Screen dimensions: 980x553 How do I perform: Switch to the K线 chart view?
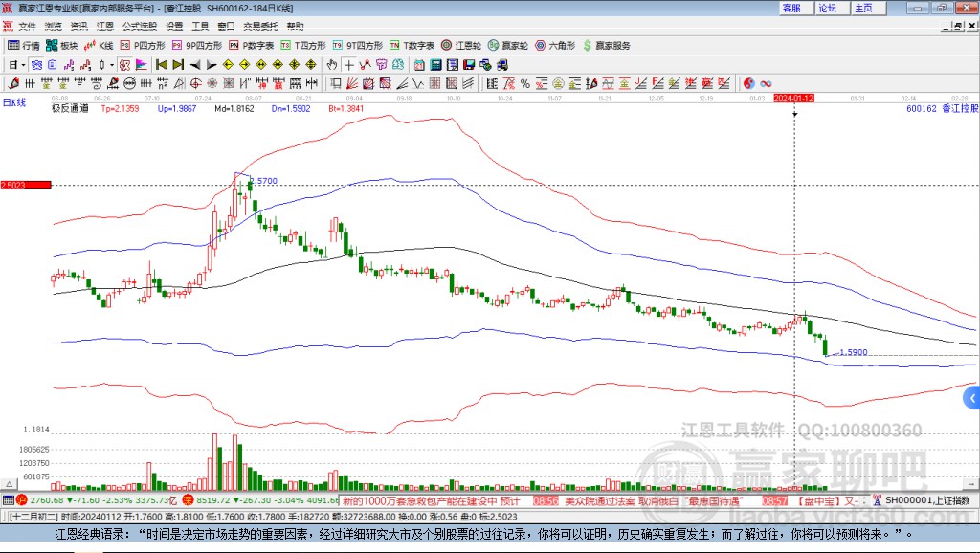(x=99, y=46)
